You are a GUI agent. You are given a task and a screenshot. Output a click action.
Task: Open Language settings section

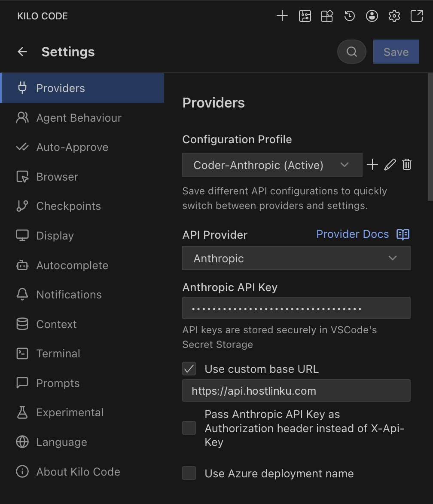coord(83,442)
